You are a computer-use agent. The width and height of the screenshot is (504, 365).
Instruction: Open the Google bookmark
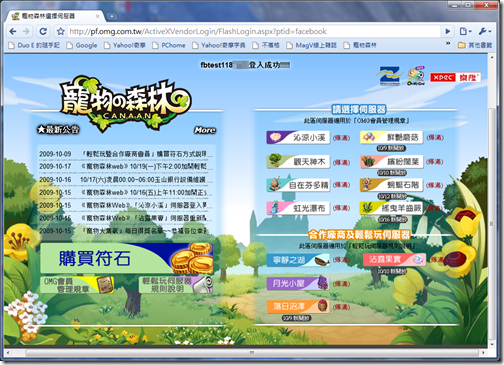click(82, 45)
